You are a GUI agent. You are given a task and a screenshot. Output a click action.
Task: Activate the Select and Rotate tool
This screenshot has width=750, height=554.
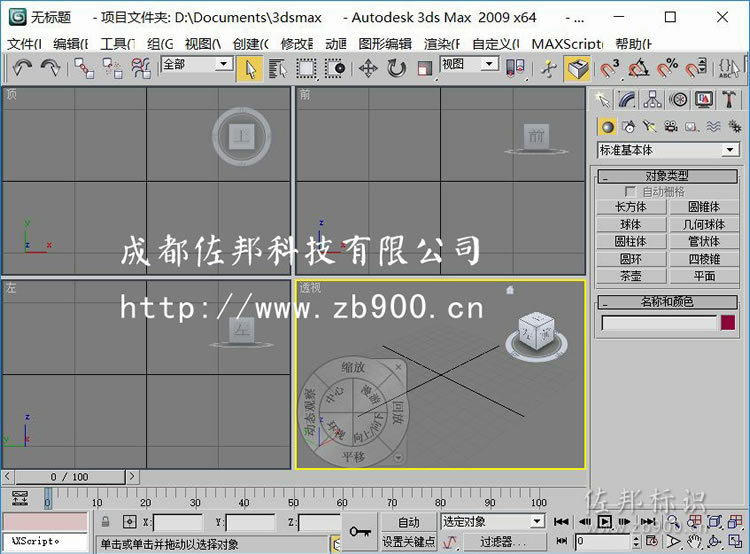click(396, 68)
